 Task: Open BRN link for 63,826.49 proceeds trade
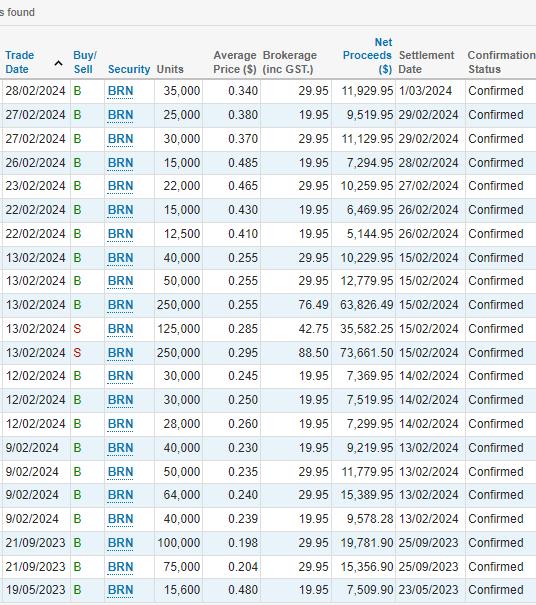(120, 305)
